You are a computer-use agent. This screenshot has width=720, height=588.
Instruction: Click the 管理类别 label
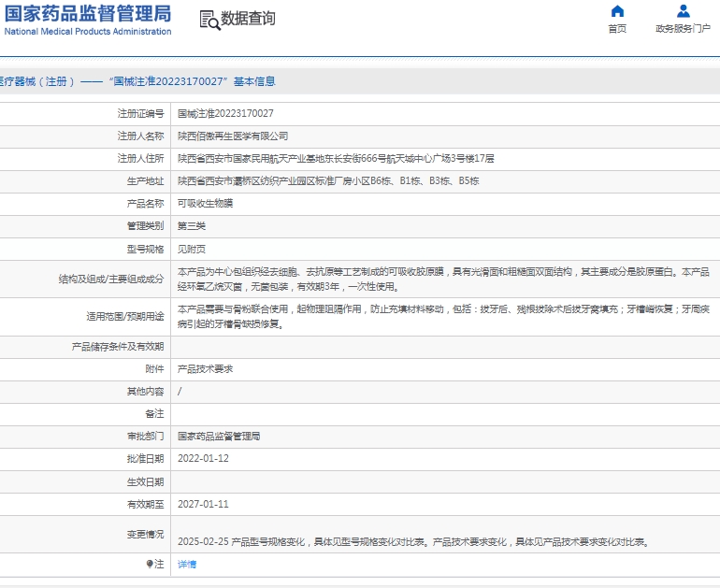145,226
